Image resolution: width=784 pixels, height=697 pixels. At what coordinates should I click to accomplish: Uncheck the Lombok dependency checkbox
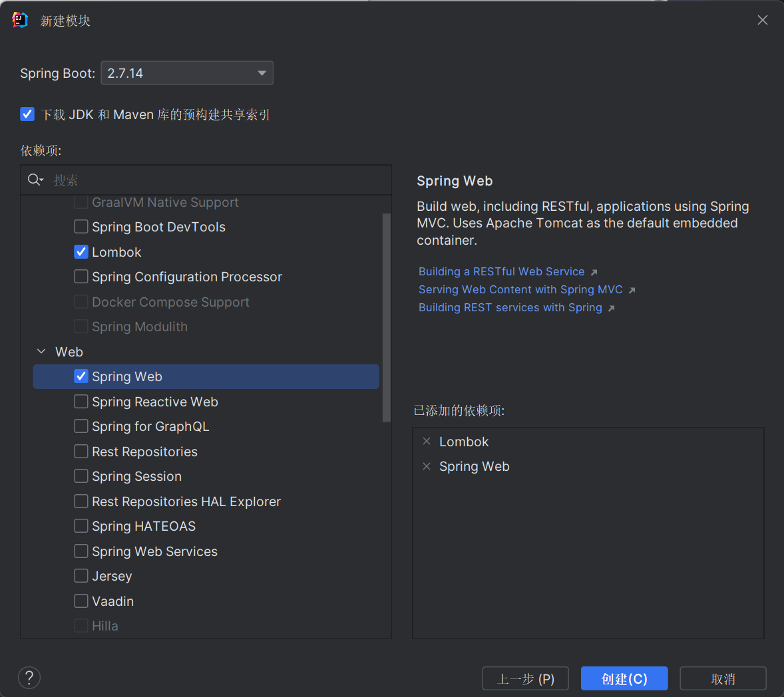81,251
